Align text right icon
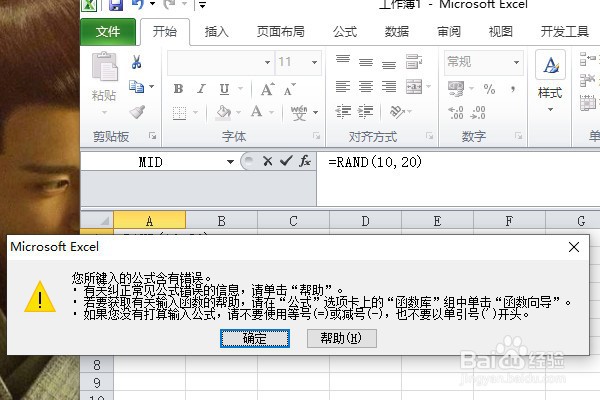This screenshot has width=600, height=400. [389, 87]
